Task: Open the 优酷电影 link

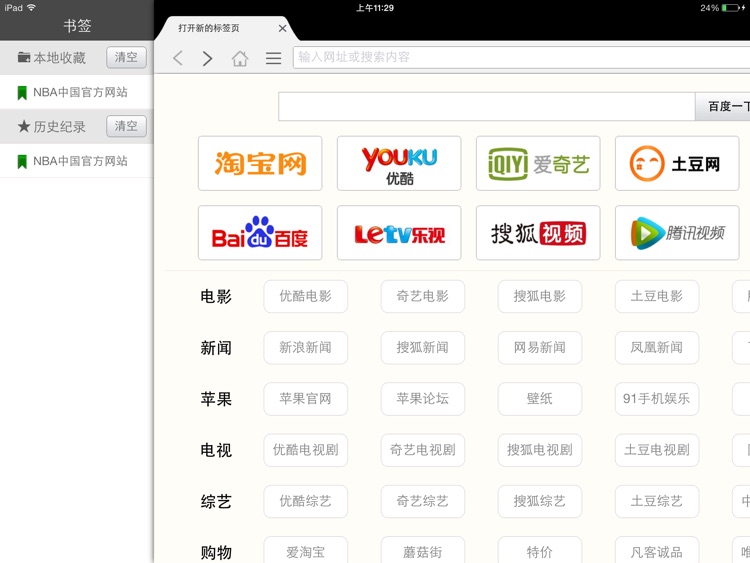Action: (x=306, y=297)
